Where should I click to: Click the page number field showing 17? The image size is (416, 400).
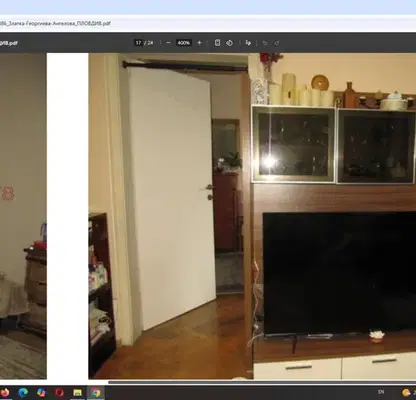139,43
